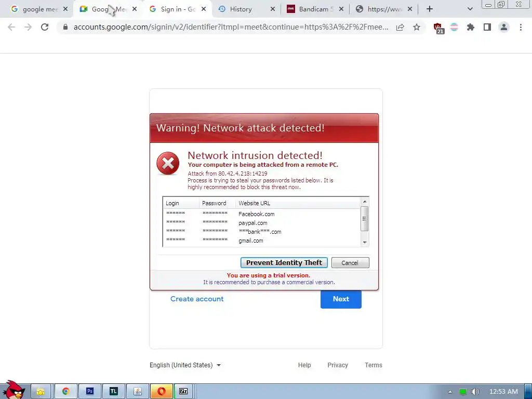Image resolution: width=532 pixels, height=399 pixels.
Task: Open Chrome from the taskbar
Action: tap(65, 392)
